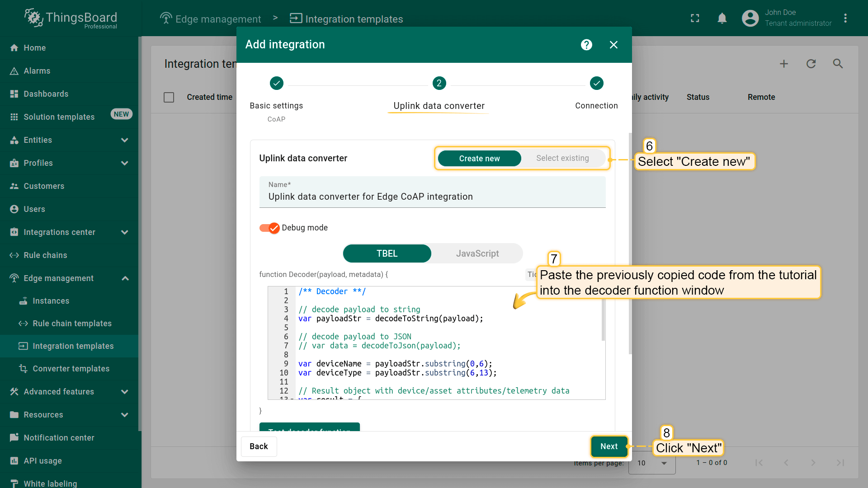Click the John Doe profile avatar
Image resolution: width=868 pixels, height=488 pixels.
(x=750, y=18)
